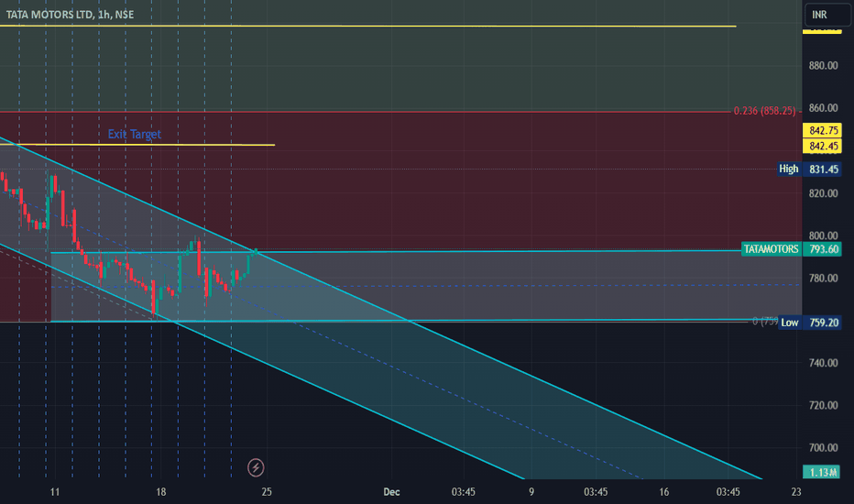Click the Low 759.20 price label
The height and width of the screenshot is (504, 854).
[x=810, y=323]
